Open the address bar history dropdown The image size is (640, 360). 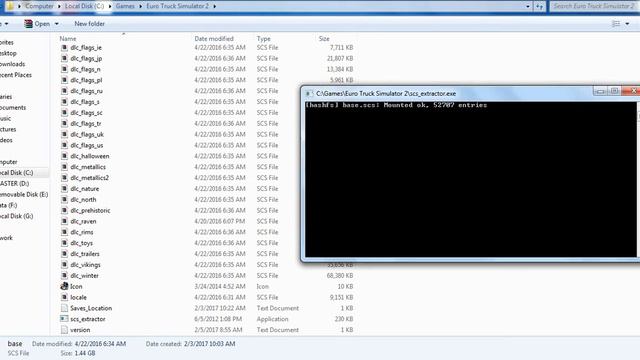pos(528,6)
